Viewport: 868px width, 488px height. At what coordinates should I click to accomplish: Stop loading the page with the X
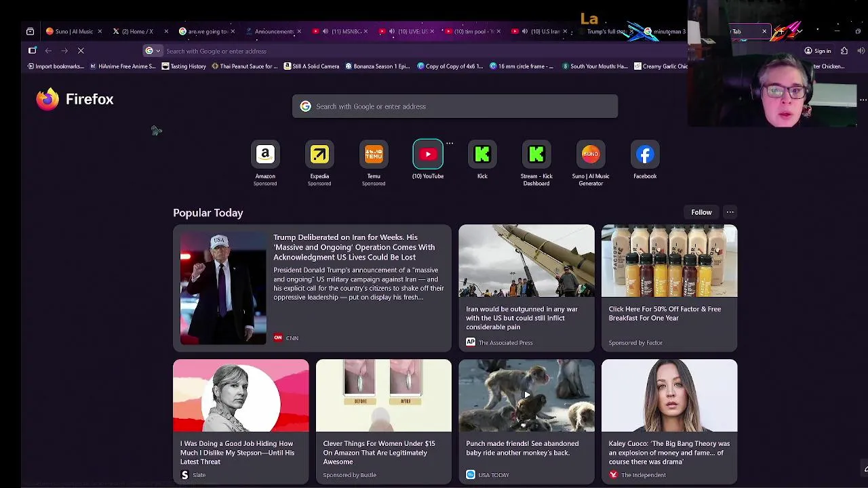81,51
